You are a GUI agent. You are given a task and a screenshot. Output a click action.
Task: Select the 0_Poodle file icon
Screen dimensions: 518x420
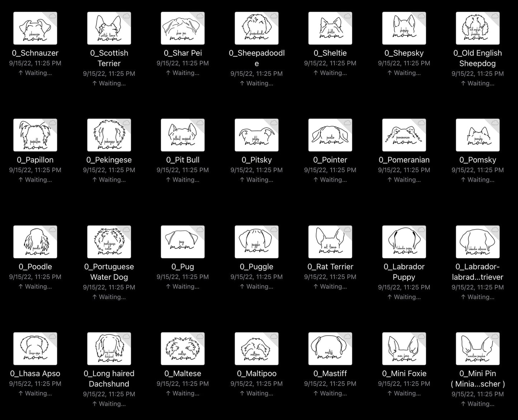click(35, 242)
